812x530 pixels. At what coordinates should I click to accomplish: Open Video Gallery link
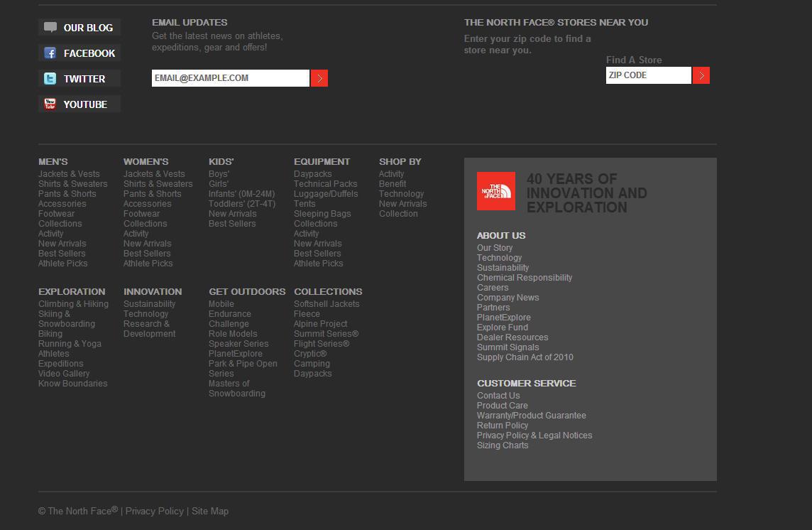64,374
